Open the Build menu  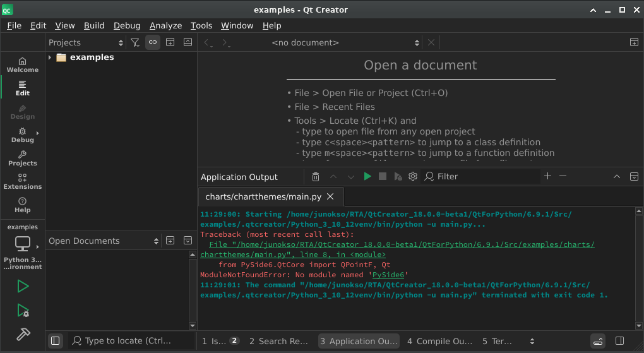tap(94, 25)
